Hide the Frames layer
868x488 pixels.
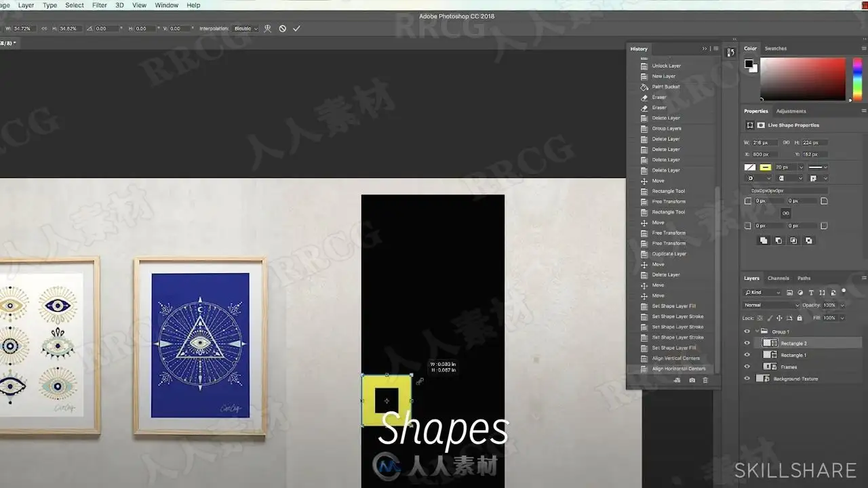[747, 367]
